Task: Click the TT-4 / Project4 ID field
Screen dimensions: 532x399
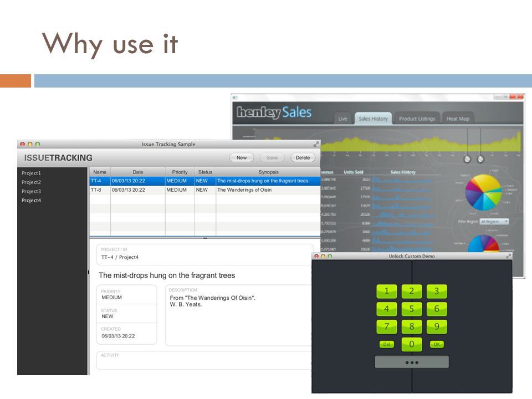Action: [x=204, y=254]
